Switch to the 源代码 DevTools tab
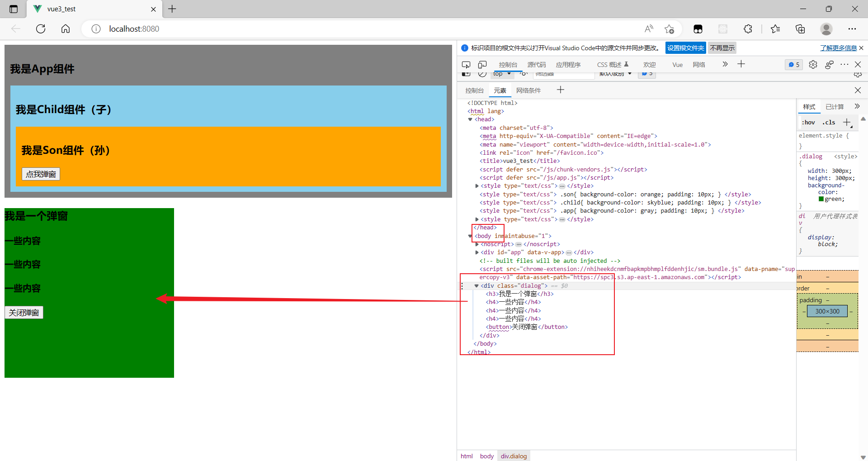The image size is (868, 461). [x=536, y=64]
